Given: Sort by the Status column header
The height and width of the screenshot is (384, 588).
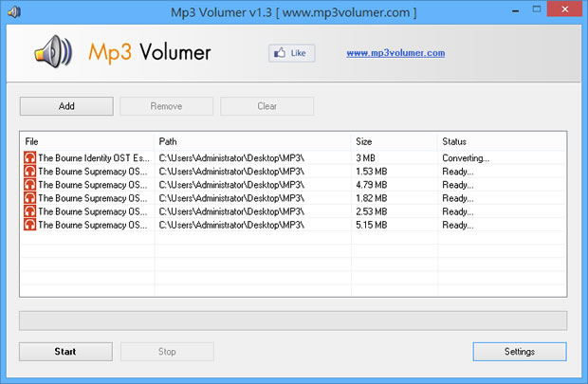Looking at the screenshot, I should (502, 141).
